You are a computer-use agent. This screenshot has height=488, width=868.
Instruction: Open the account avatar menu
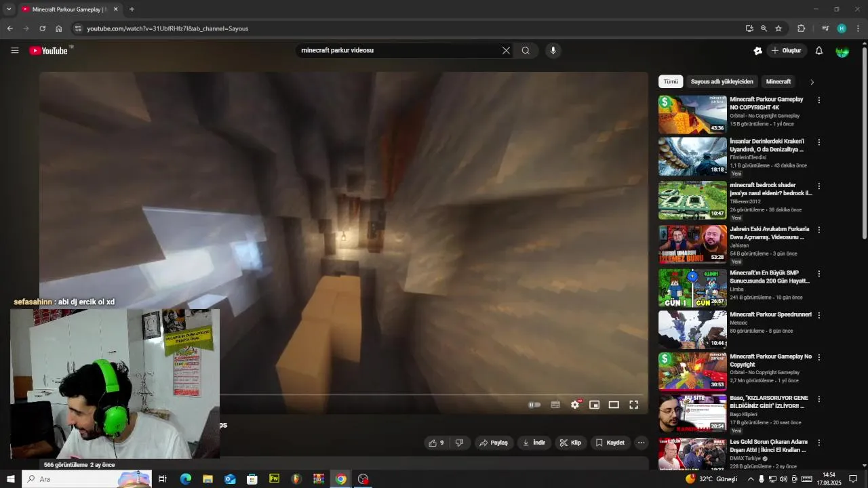coord(842,51)
